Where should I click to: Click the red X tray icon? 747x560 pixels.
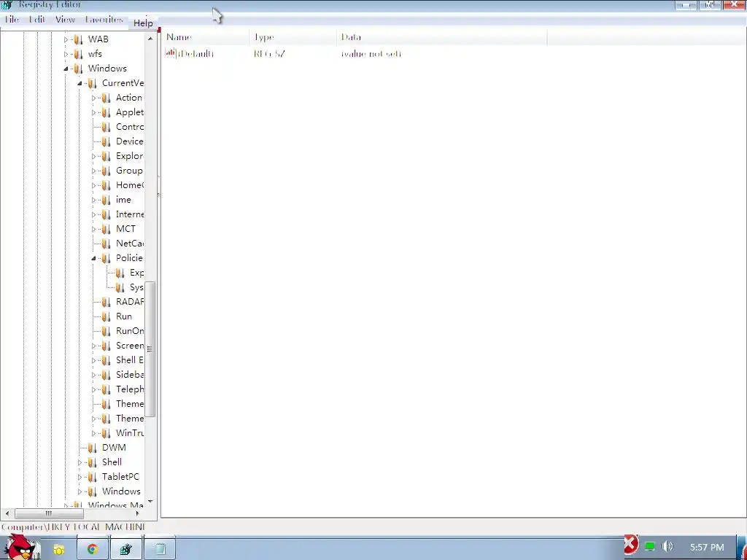pos(631,544)
